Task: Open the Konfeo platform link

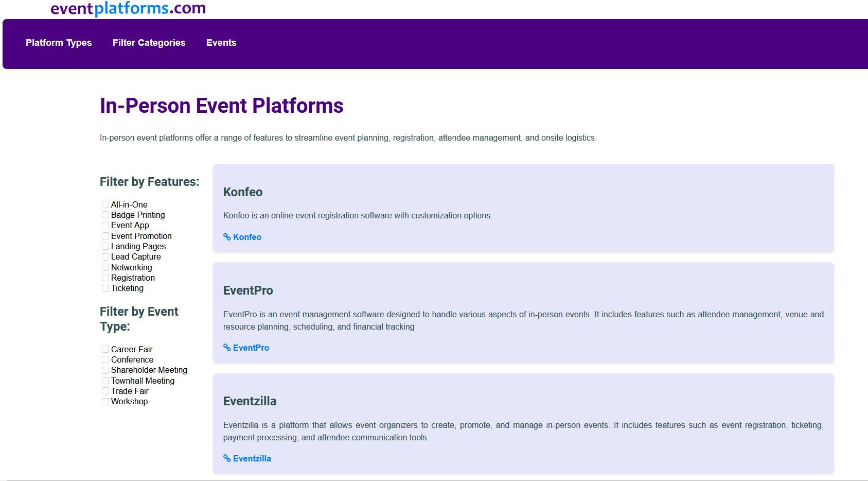Action: 247,237
